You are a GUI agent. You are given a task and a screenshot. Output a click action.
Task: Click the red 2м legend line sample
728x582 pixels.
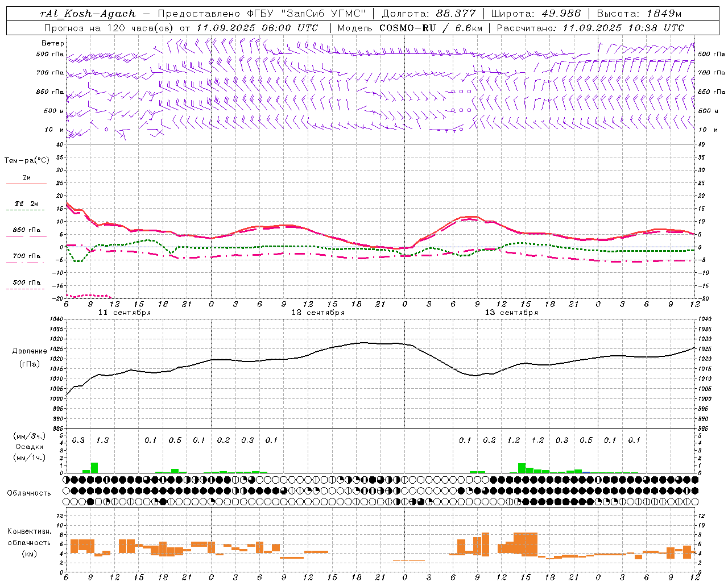(x=26, y=184)
